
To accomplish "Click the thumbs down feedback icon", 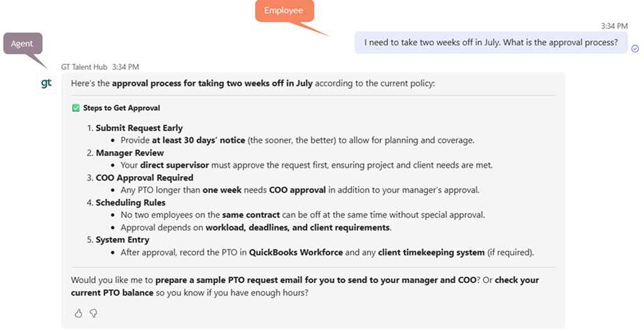I will click(94, 314).
